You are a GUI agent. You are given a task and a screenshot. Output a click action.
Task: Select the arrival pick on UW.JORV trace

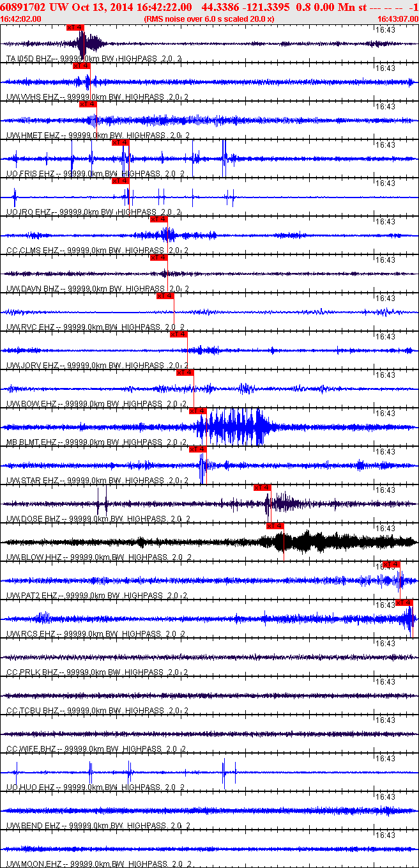[178, 334]
